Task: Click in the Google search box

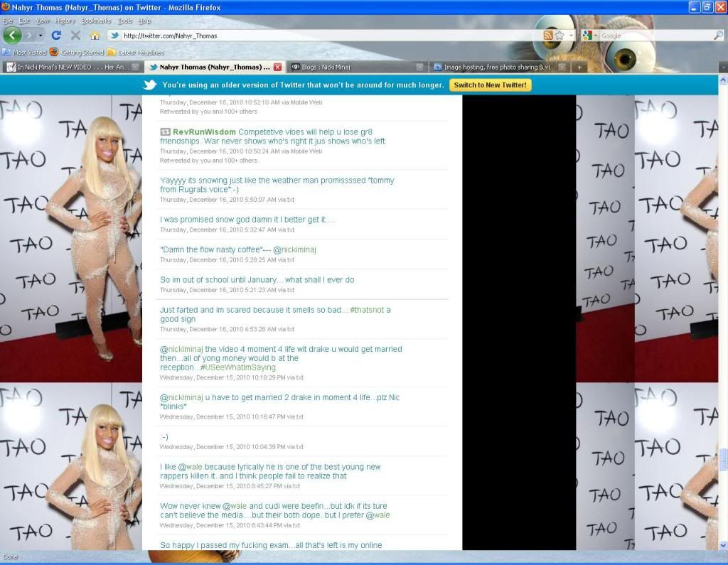Action: point(655,36)
